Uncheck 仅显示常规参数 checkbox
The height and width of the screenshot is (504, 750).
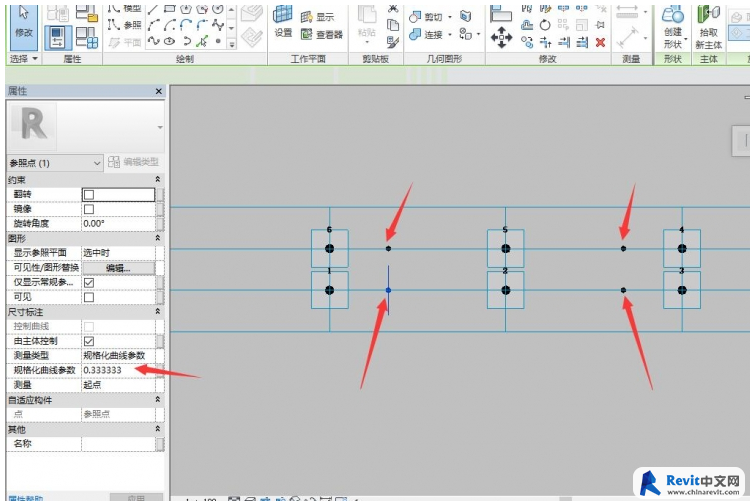point(89,283)
